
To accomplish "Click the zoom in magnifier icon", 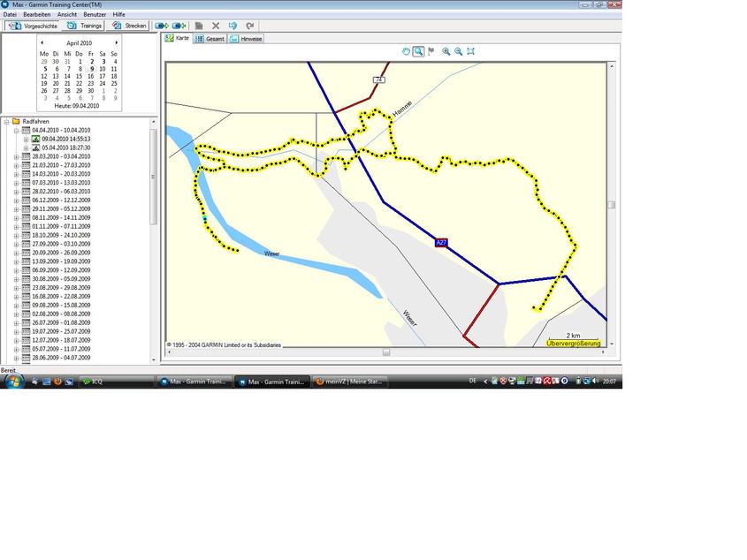I will click(446, 51).
